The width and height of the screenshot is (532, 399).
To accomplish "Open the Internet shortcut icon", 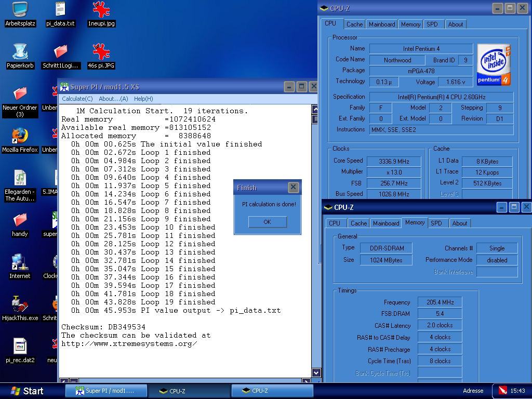I will [x=20, y=267].
